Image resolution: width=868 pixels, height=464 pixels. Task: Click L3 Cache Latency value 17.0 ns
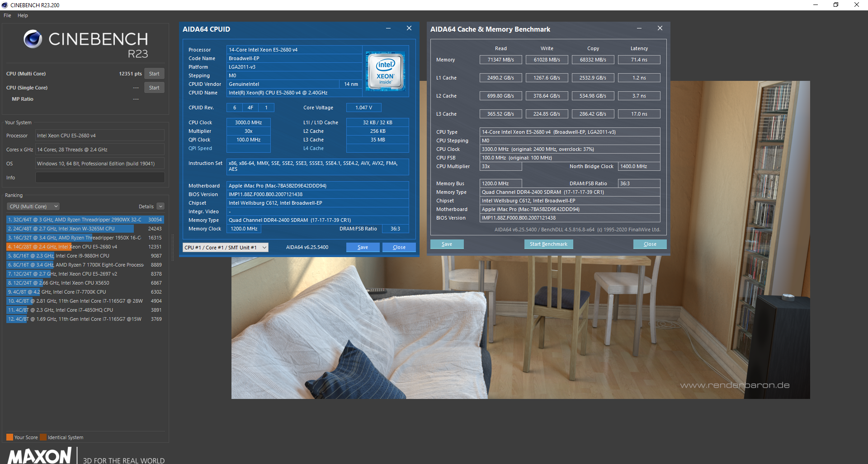point(639,114)
